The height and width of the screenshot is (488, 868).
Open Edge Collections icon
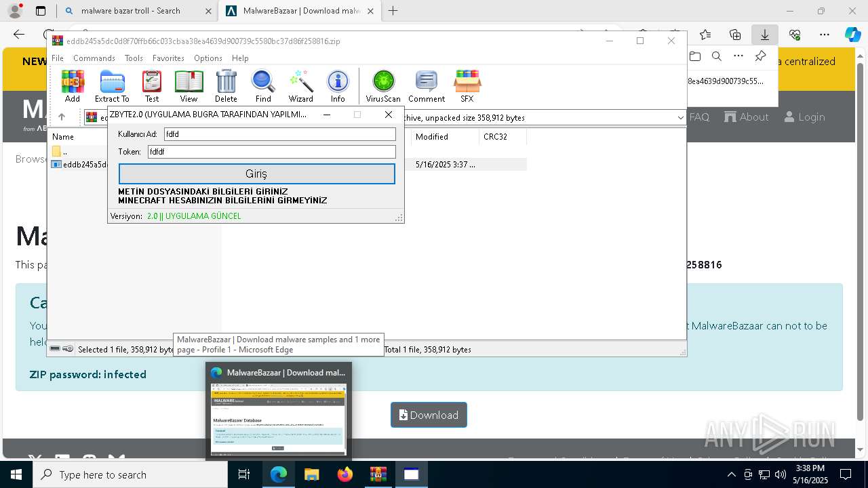735,35
